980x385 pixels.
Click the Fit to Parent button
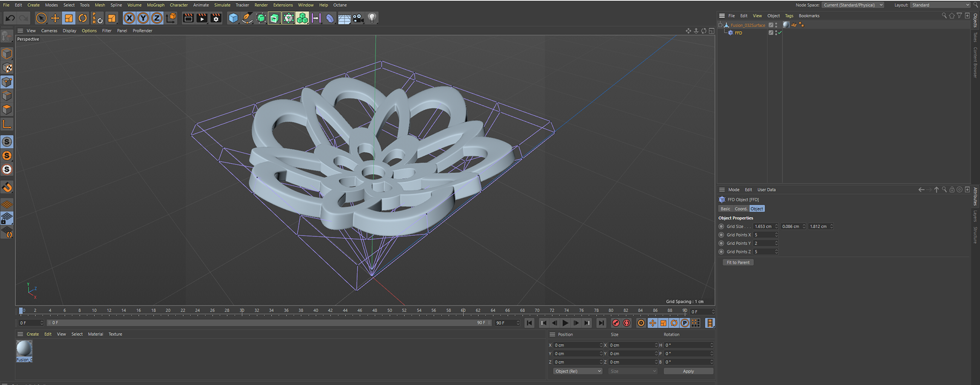click(738, 262)
